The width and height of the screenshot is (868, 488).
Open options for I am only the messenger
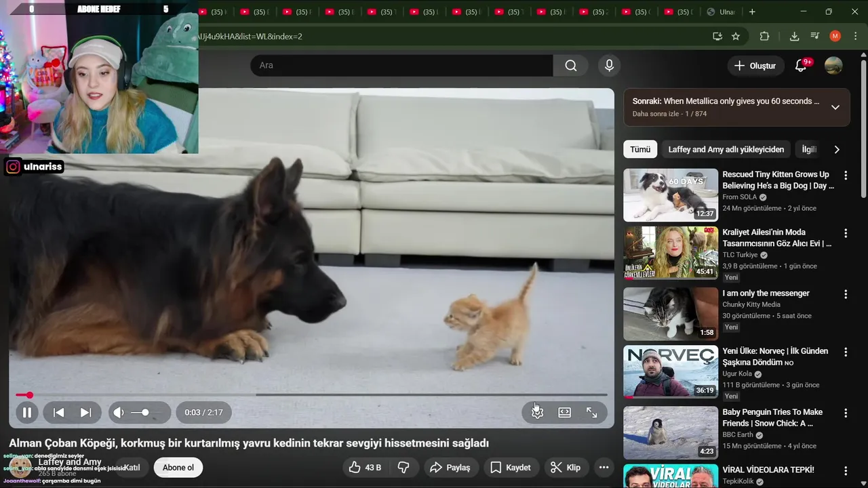point(845,294)
